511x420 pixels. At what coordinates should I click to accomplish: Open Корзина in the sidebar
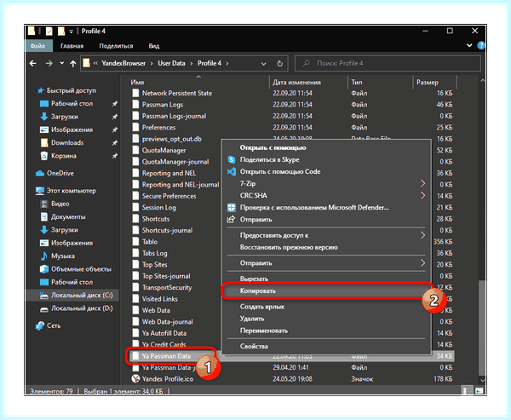pos(64,156)
